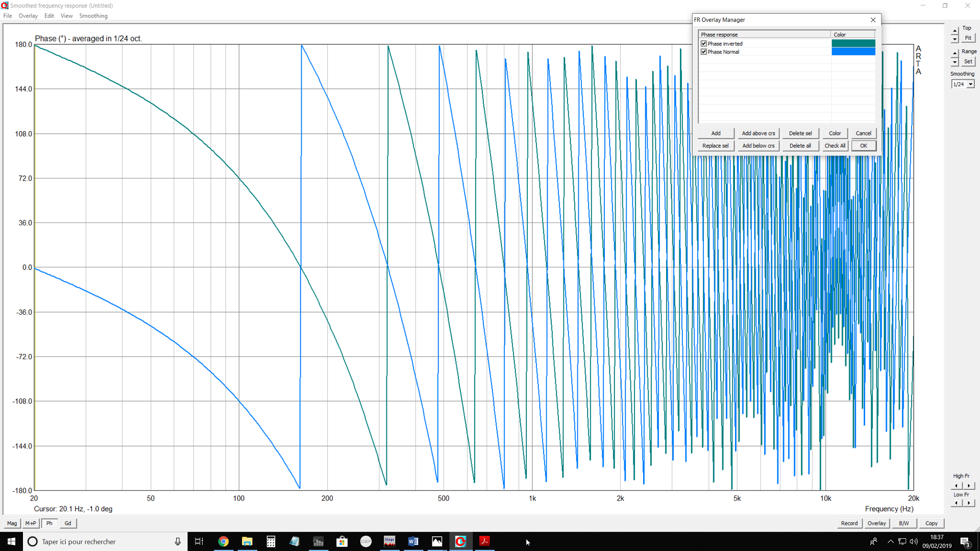Click the Overlay button at bottom
980x551 pixels.
tap(876, 523)
